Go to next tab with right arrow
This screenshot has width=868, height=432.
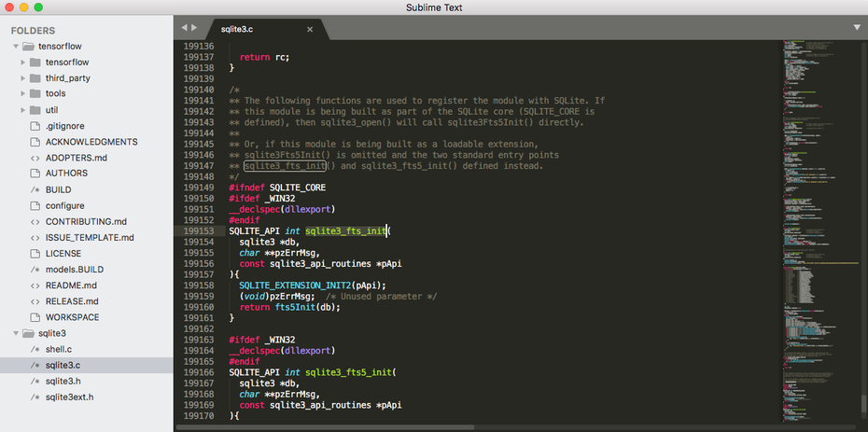(194, 28)
